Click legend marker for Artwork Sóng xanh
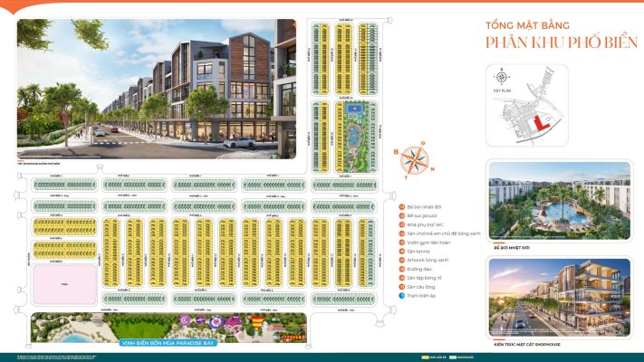 click(x=401, y=261)
